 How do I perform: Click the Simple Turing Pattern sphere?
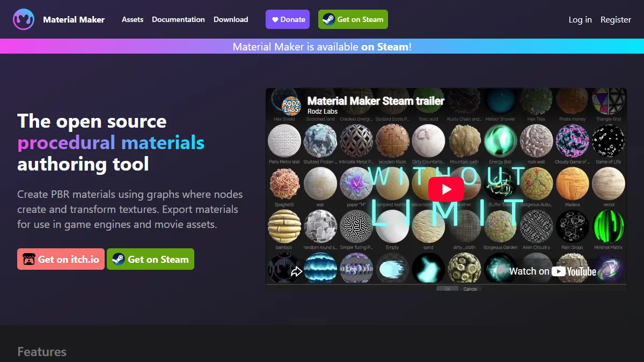click(356, 227)
